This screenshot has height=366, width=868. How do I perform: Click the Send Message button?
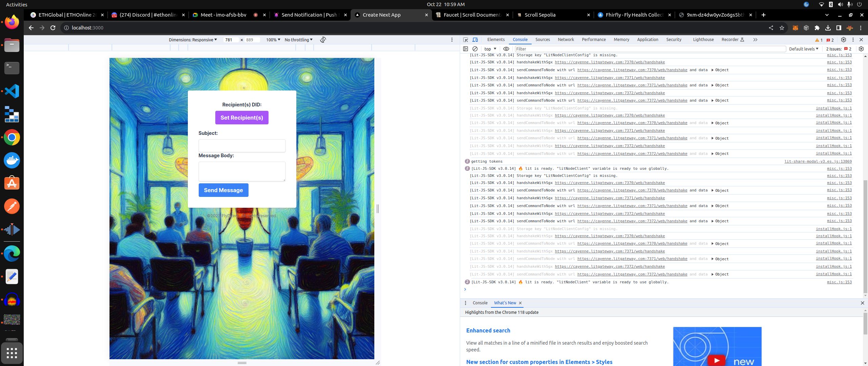click(223, 190)
